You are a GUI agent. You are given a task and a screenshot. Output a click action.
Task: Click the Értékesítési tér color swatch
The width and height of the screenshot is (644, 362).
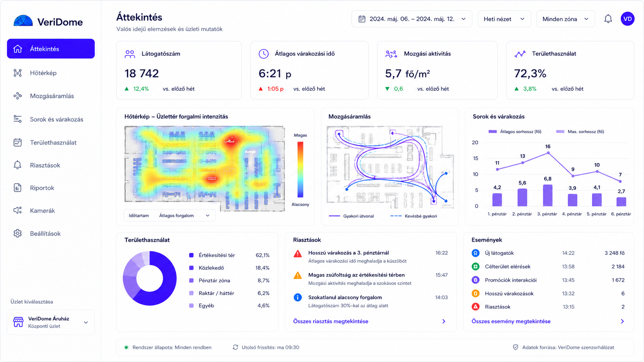191,255
